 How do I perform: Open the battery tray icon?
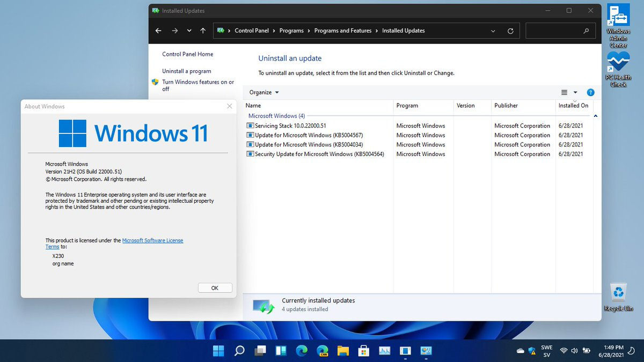click(x=586, y=351)
